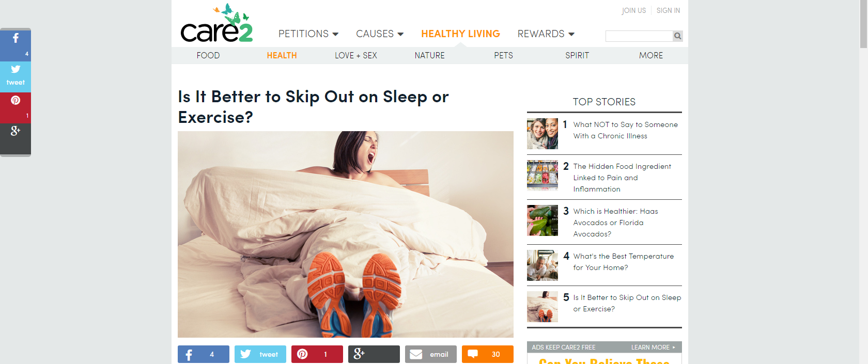This screenshot has width=868, height=364.
Task: Open comments with the orange 30 button
Action: [x=488, y=354]
